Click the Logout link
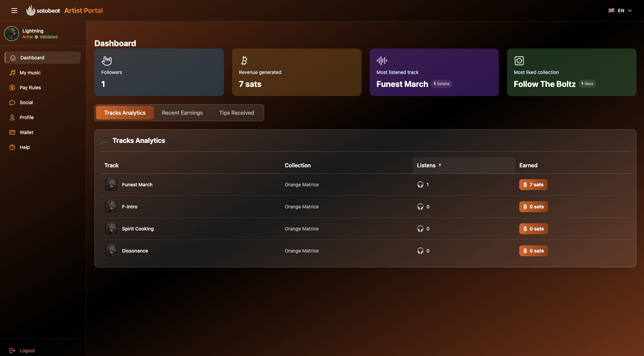 27,351
